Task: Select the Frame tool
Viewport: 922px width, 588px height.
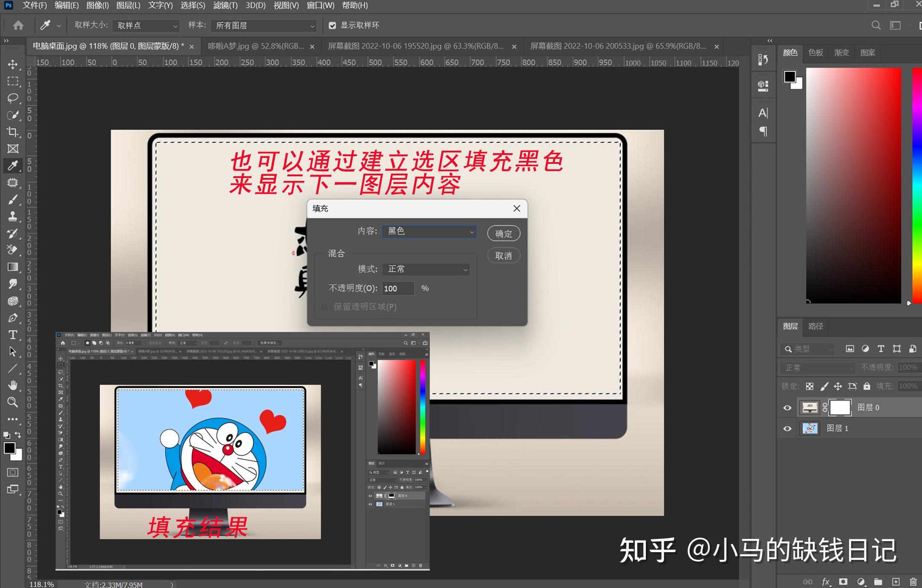Action: point(13,148)
